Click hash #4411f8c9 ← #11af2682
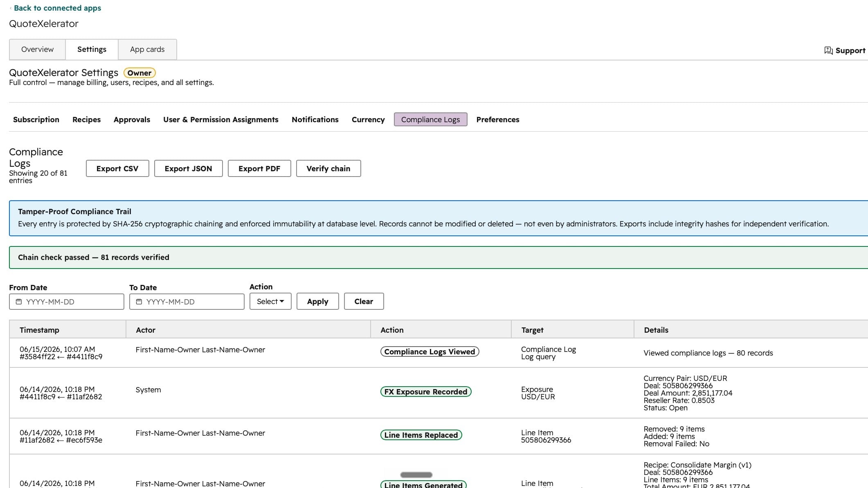This screenshot has height=488, width=868. (x=61, y=397)
